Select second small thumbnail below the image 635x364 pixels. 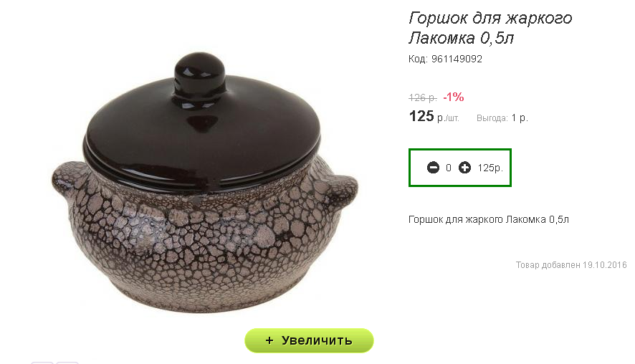pyautogui.click(x=67, y=363)
